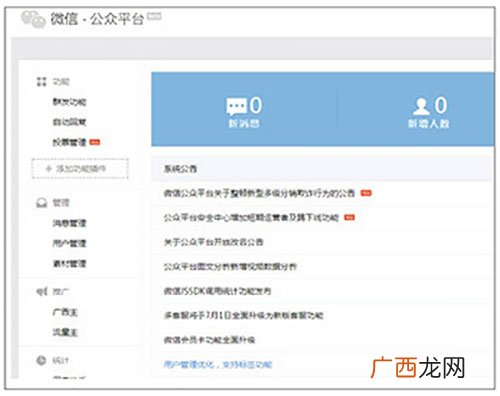Click the 系统公告 section header
This screenshot has height=396, width=500.
click(180, 169)
